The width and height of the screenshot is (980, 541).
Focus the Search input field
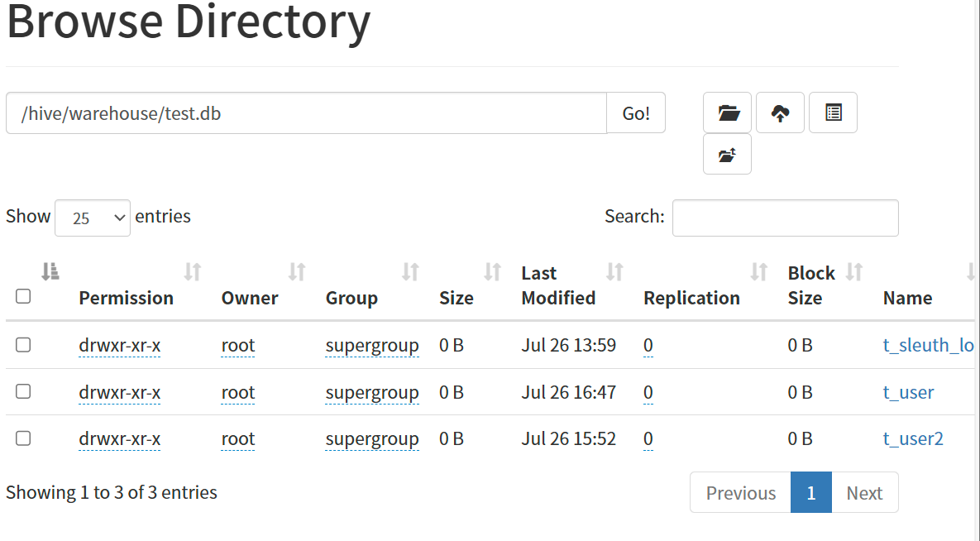786,218
